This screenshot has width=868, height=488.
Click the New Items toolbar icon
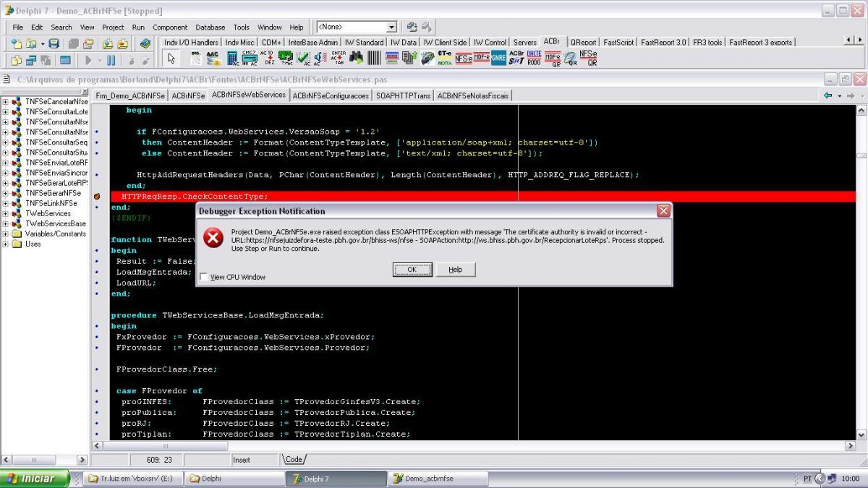(17, 43)
